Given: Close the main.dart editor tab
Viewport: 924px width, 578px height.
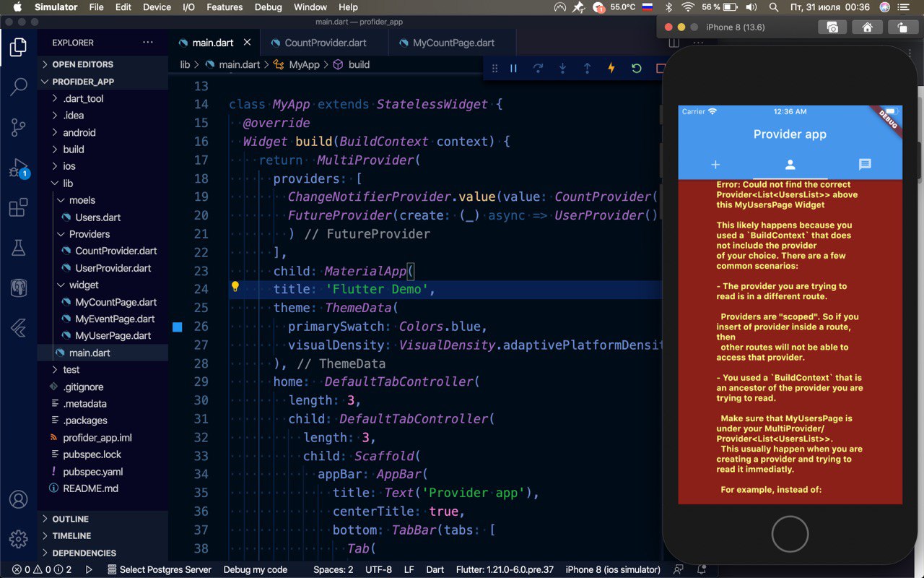Looking at the screenshot, I should pos(248,43).
